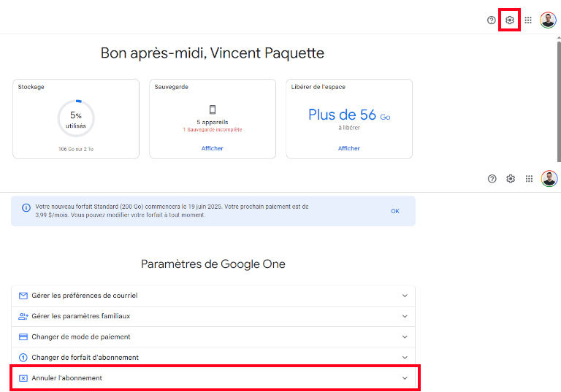Click the 1 Sauvegarde incomplète warning
561x392 pixels.
click(x=213, y=129)
